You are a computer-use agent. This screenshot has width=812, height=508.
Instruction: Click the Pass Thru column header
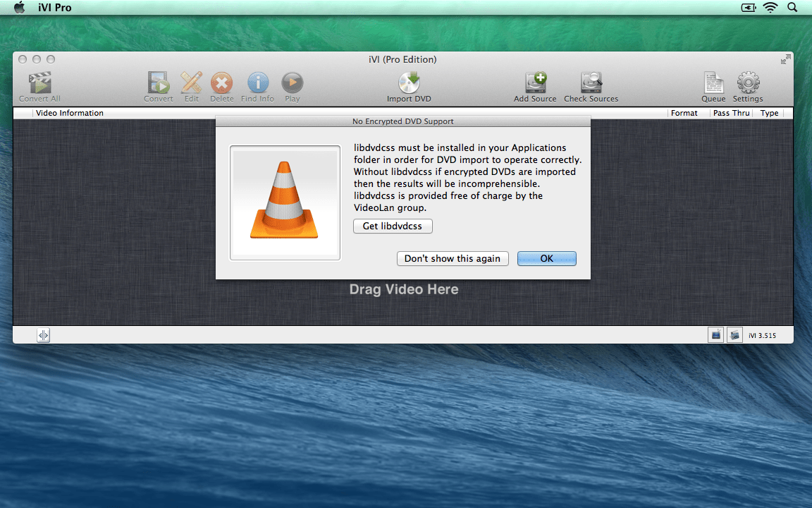point(731,113)
